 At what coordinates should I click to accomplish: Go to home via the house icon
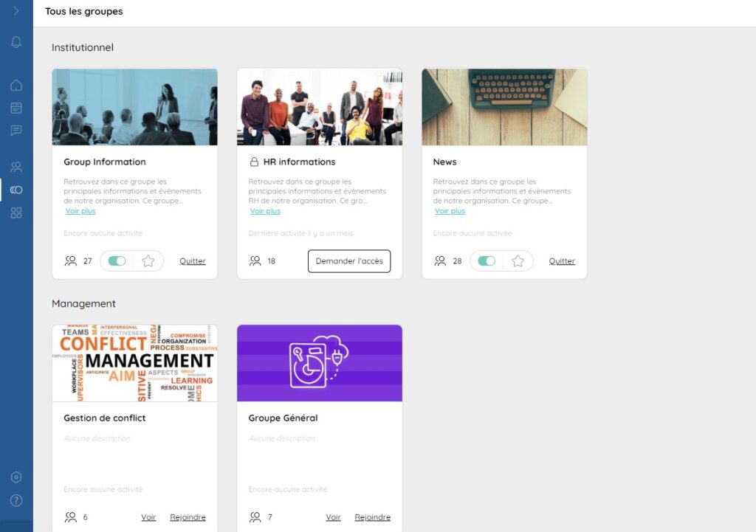pos(16,86)
